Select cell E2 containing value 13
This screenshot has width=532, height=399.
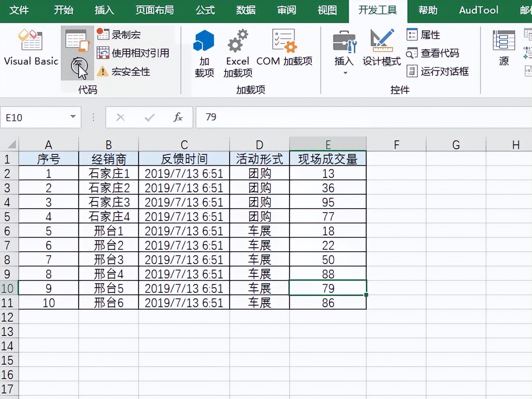tap(328, 173)
